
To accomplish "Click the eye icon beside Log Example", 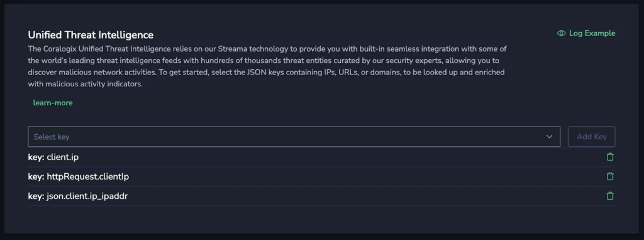I will (561, 33).
